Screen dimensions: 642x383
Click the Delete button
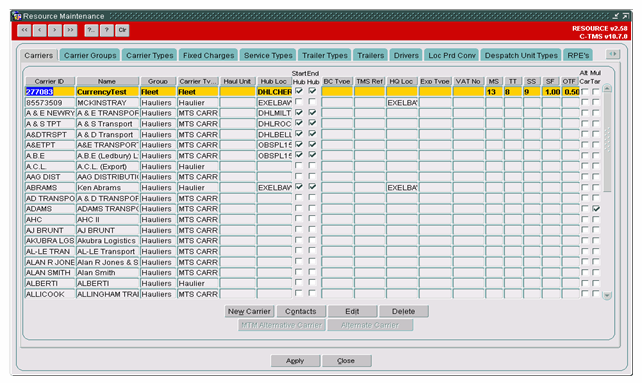point(404,312)
